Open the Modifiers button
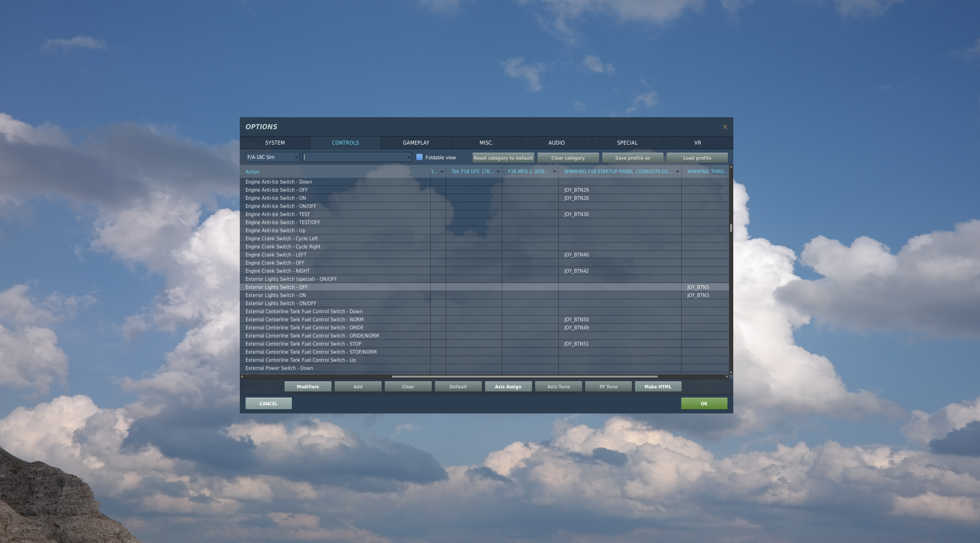 point(308,386)
